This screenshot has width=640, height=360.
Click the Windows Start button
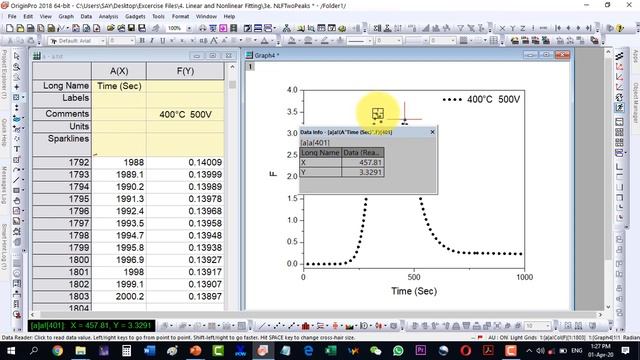11,351
